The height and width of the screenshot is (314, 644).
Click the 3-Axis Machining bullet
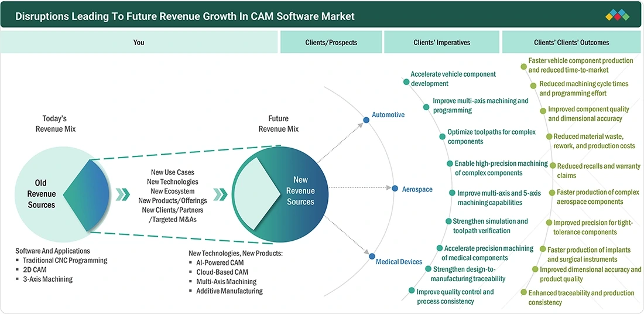pos(47,279)
